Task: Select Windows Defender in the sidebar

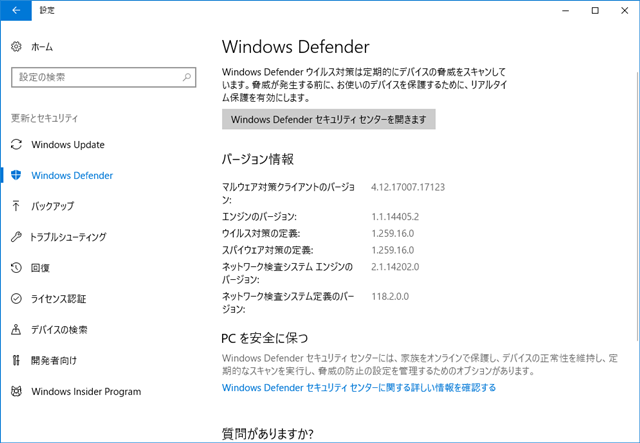Action: point(72,176)
